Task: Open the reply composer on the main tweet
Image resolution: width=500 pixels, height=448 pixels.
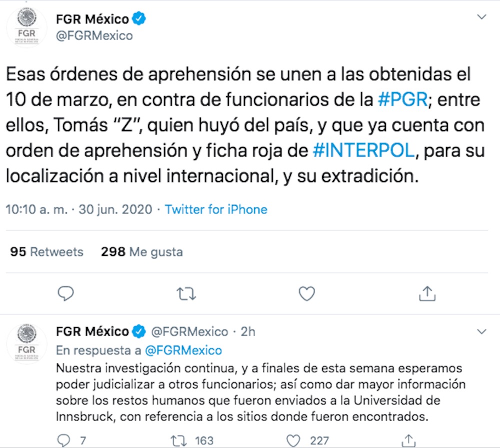Action: click(66, 294)
